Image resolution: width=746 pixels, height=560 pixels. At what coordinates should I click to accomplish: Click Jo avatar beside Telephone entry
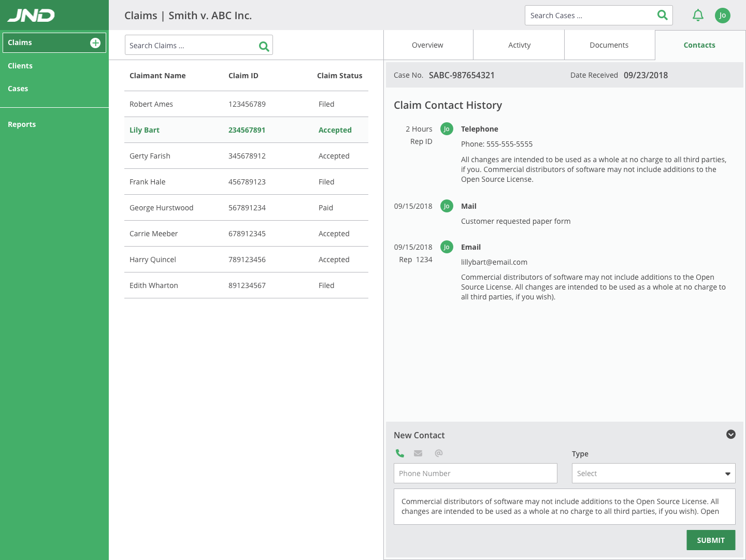(x=447, y=129)
